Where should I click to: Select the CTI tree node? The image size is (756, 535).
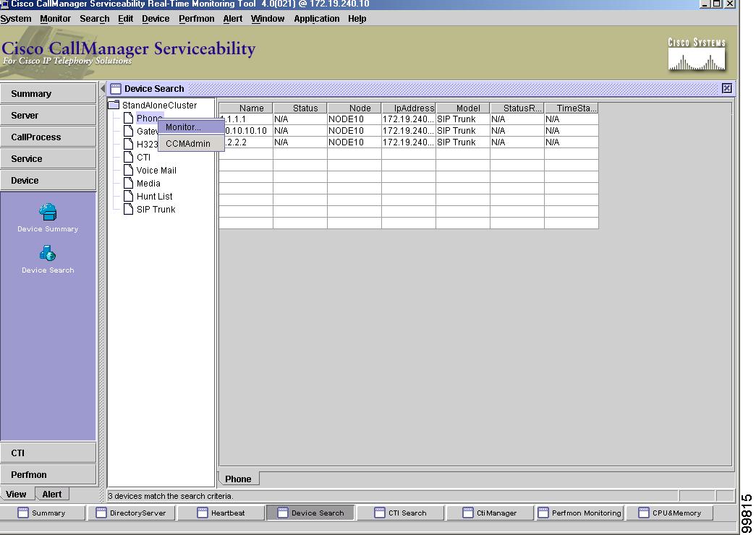click(143, 157)
